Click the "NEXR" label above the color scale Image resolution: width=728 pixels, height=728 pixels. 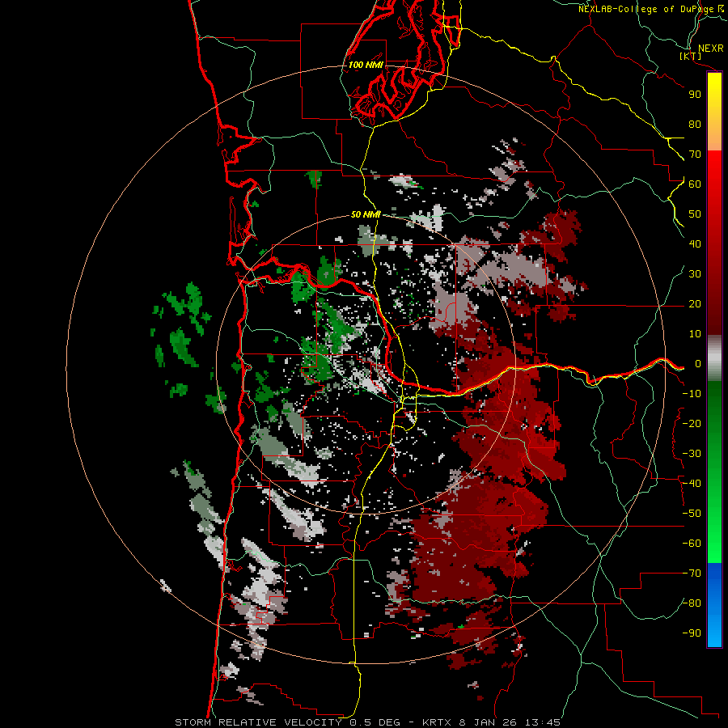(711, 49)
